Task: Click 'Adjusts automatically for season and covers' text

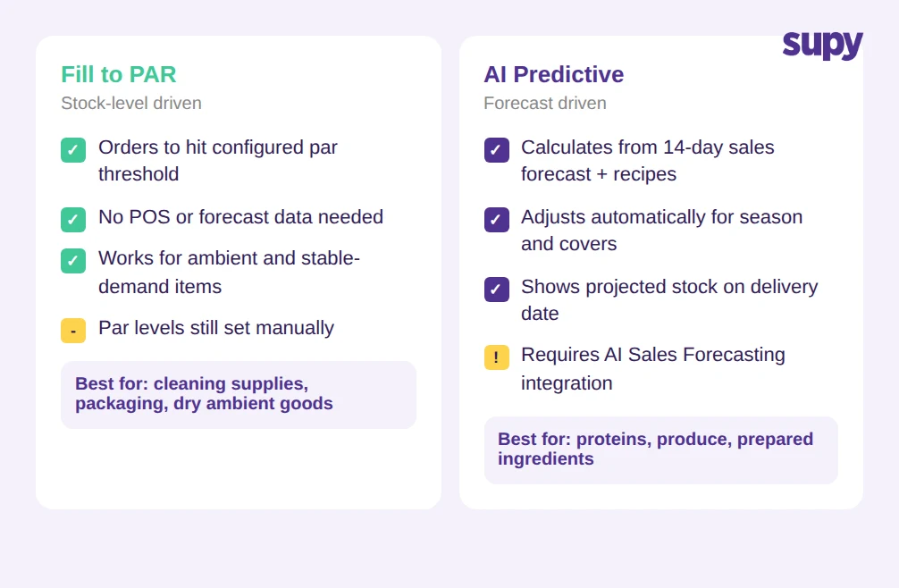Action: [661, 231]
